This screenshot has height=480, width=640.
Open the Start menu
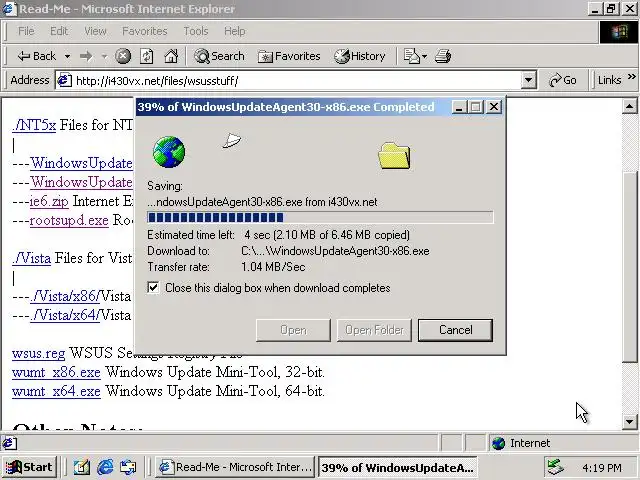click(29, 467)
